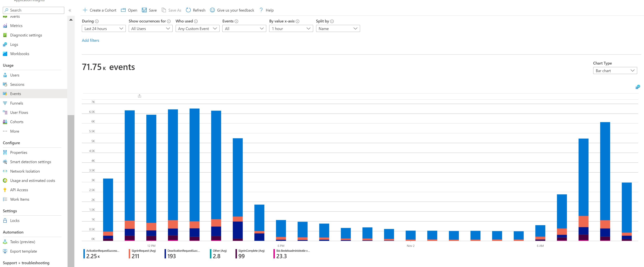Viewport: 644px width, 267px height.
Task: Click the Save As copy icon
Action: coord(164,10)
